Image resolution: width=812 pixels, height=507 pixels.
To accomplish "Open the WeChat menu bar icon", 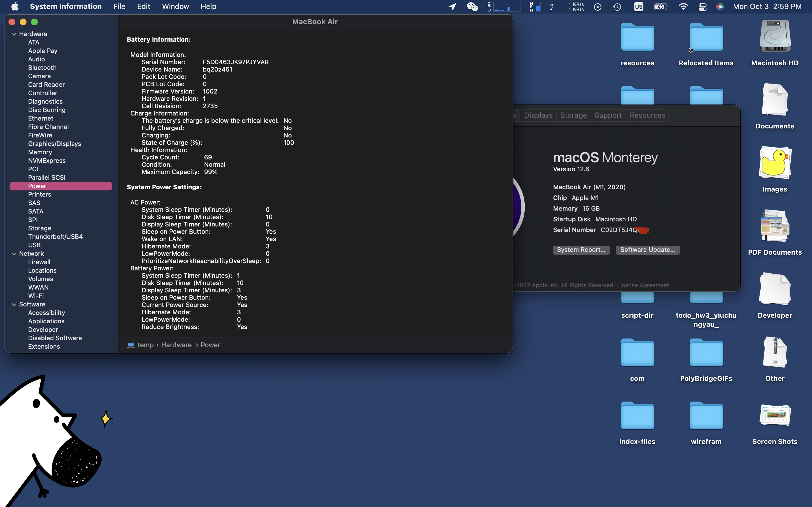I will click(x=472, y=7).
